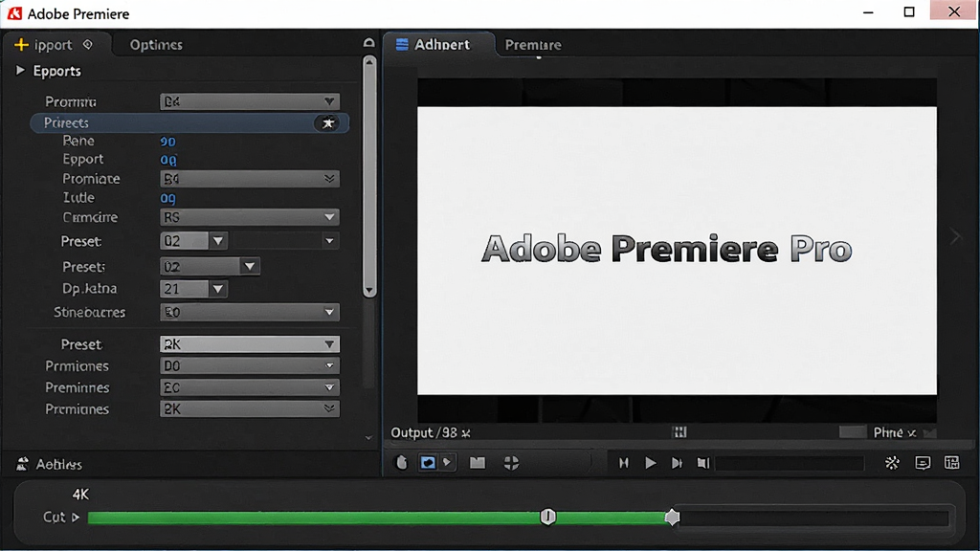Click the plus icon beside ipport tab
Viewport: 980px width, 551px height.
[21, 44]
